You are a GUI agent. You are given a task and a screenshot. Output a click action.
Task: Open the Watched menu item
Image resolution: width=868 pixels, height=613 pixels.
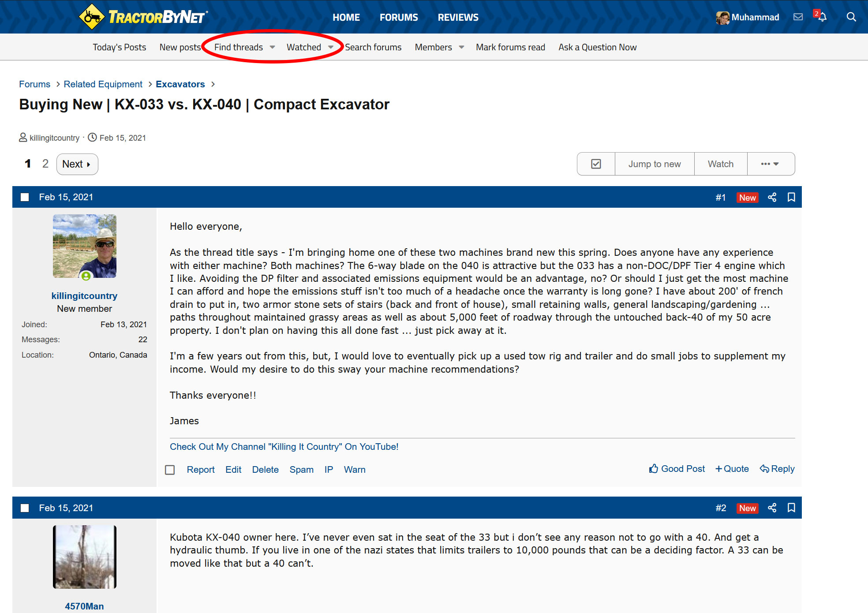coord(304,47)
